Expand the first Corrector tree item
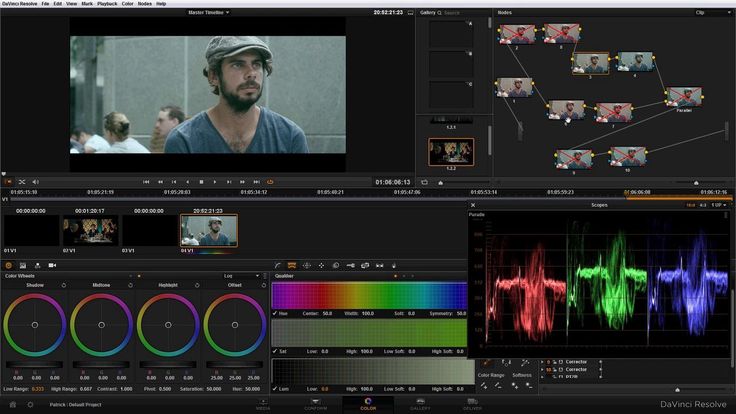 tap(544, 361)
